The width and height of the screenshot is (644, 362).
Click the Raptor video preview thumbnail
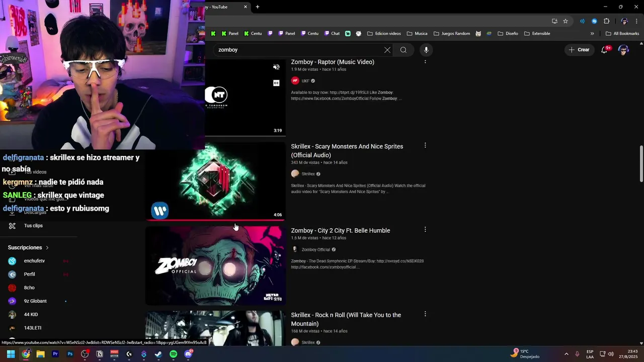coord(245,98)
